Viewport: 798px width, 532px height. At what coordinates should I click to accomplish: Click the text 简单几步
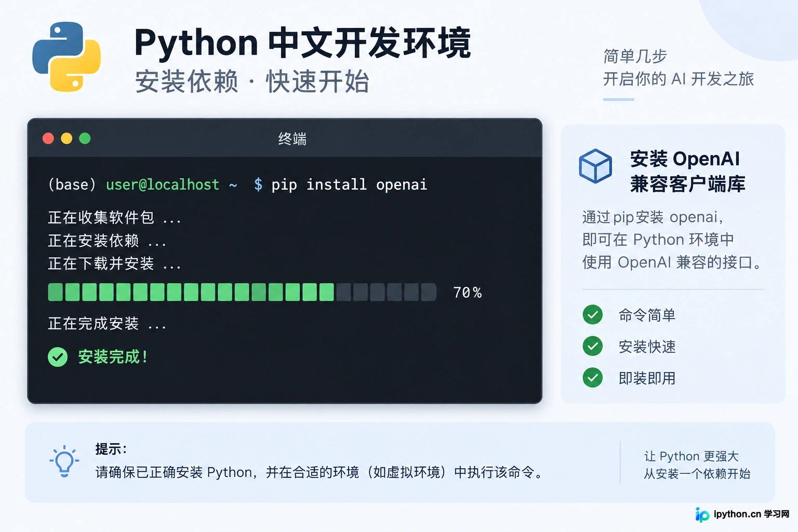(635, 56)
